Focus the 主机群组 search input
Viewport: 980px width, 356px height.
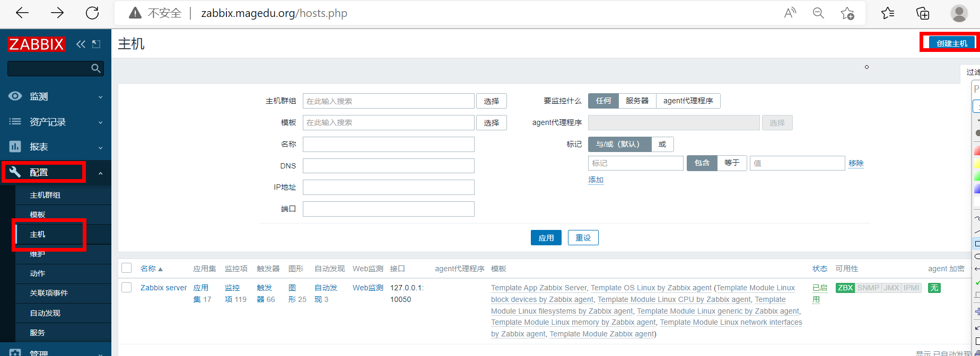[x=389, y=101]
